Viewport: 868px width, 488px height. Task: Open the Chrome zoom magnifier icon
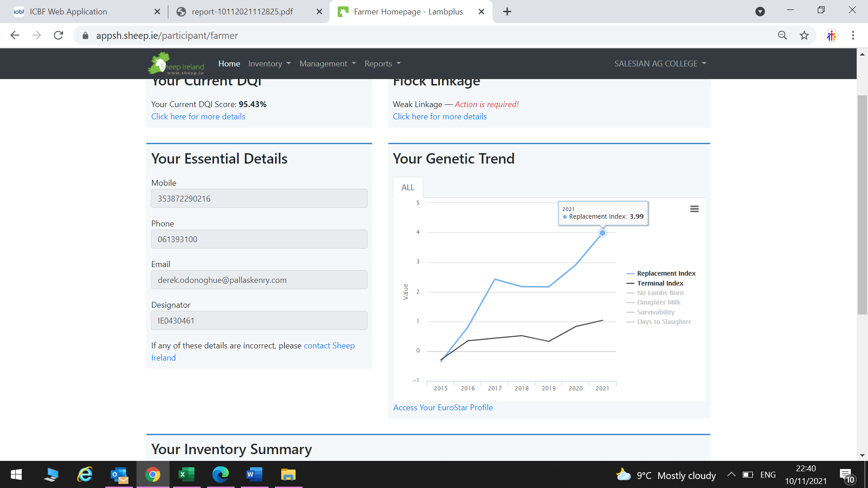click(x=782, y=35)
